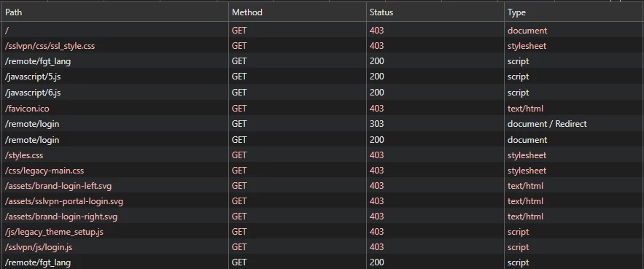Select the /css/legacy-main.css request
Image resolution: width=644 pixels, height=269 pixels.
coord(322,171)
